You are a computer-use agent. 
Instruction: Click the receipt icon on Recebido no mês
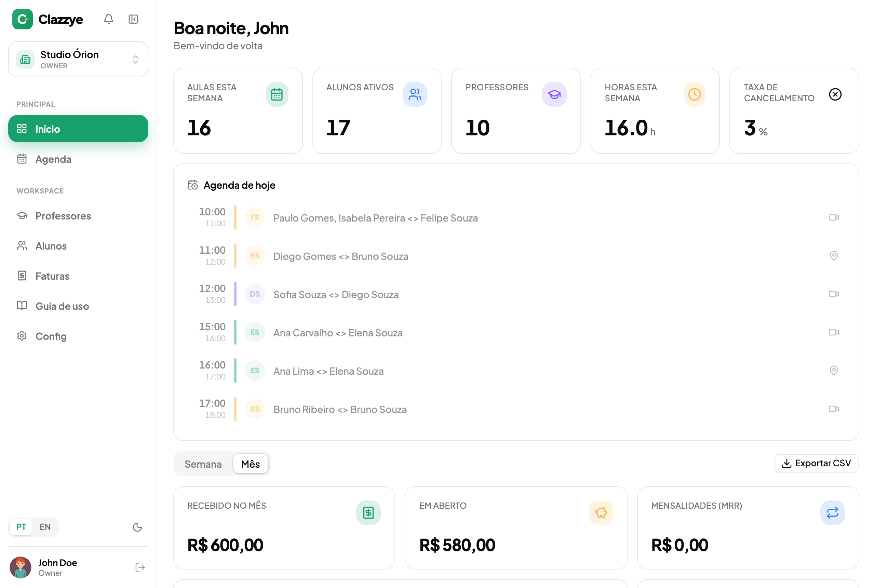pyautogui.click(x=368, y=513)
